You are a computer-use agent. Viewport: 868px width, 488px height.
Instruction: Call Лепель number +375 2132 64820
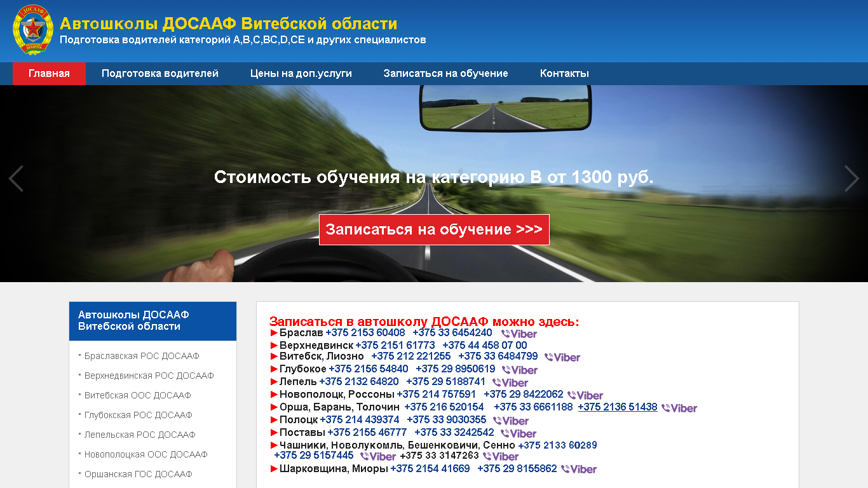pyautogui.click(x=359, y=381)
